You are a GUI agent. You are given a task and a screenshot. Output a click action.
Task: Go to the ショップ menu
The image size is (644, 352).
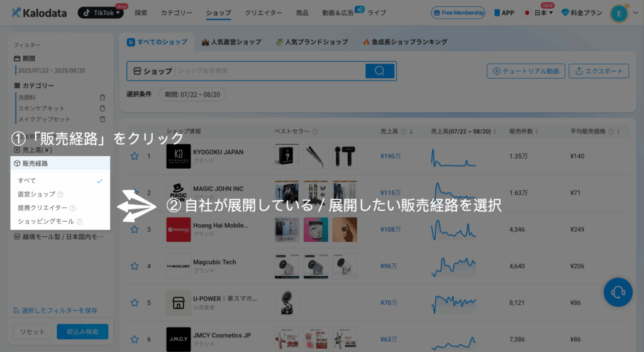click(218, 13)
